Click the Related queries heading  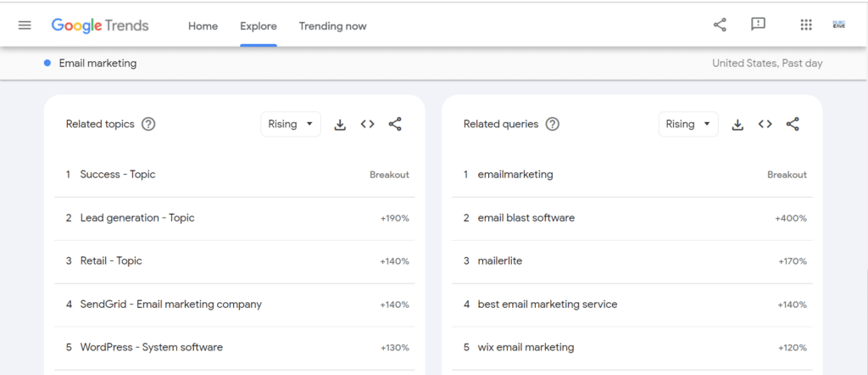click(x=501, y=124)
